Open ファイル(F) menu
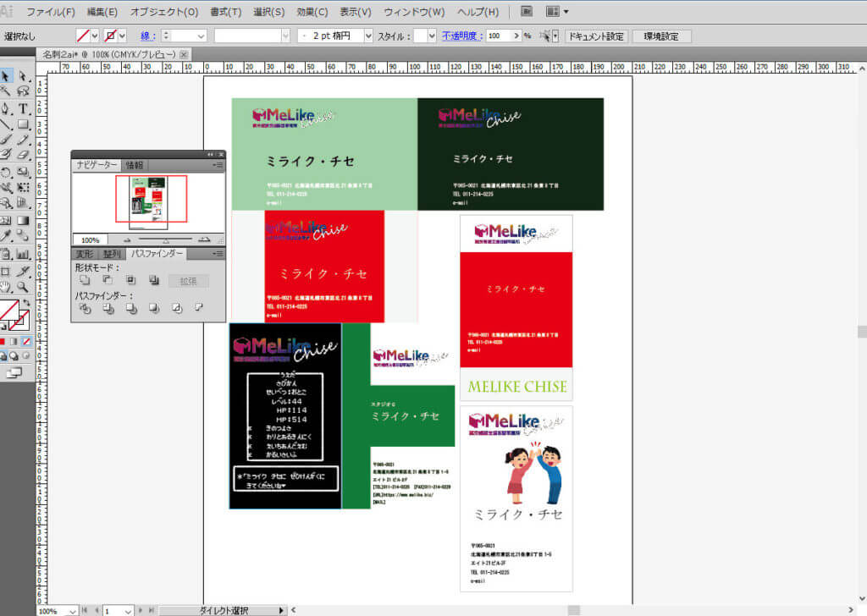This screenshot has width=867, height=616. pyautogui.click(x=50, y=12)
